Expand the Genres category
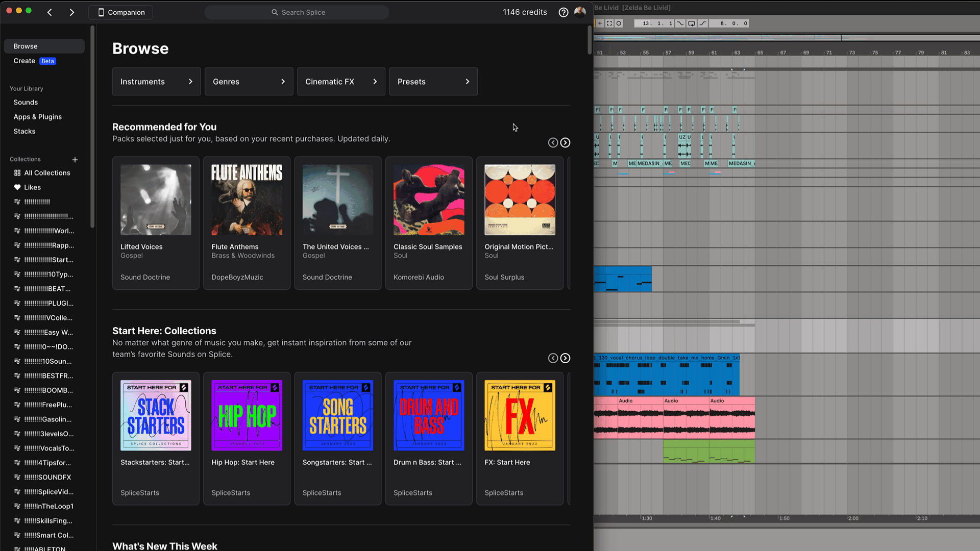Viewport: 980px width, 551px height. tap(249, 82)
